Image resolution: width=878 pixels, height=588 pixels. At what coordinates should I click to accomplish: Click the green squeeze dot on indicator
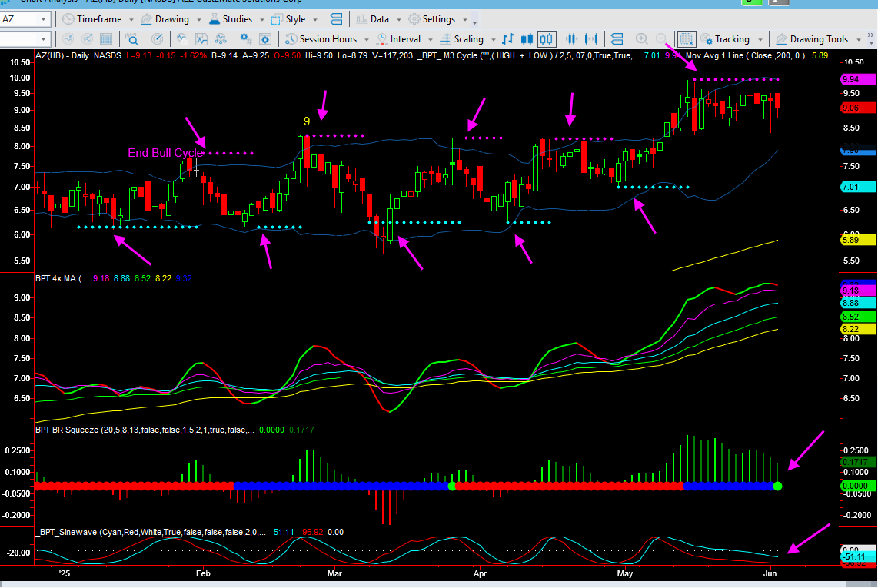point(777,486)
